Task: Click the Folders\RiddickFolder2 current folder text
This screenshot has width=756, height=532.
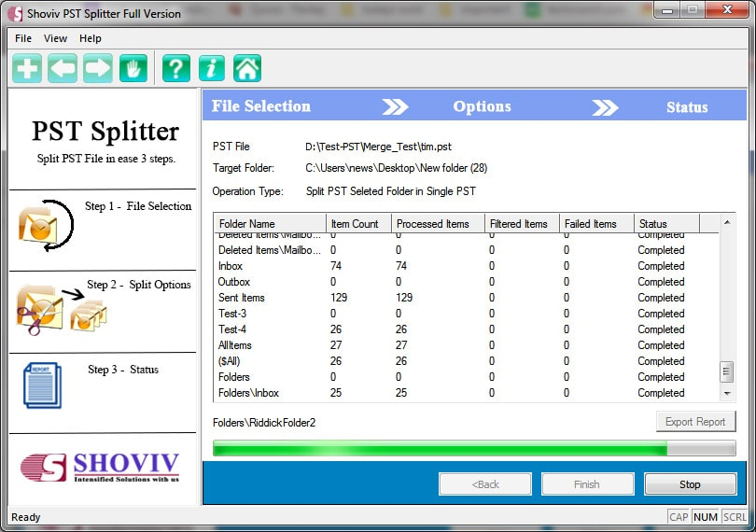Action: (264, 423)
